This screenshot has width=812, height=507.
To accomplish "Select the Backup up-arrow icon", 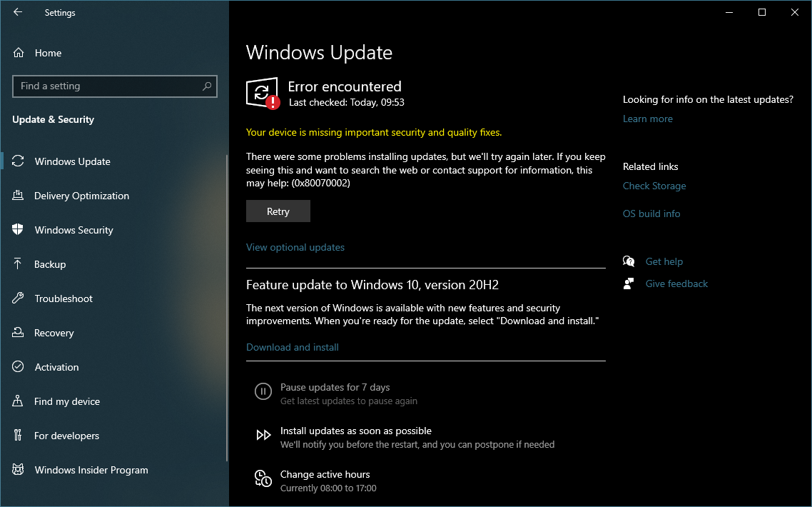I will click(19, 264).
